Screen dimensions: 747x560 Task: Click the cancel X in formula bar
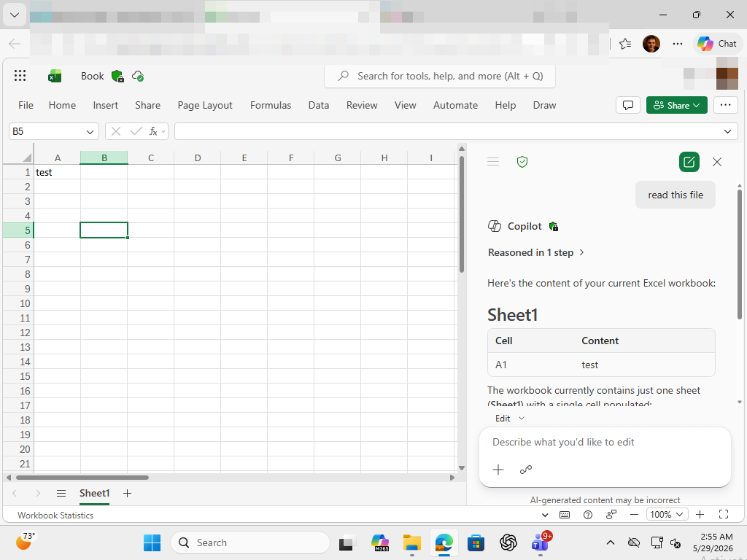[x=116, y=131]
